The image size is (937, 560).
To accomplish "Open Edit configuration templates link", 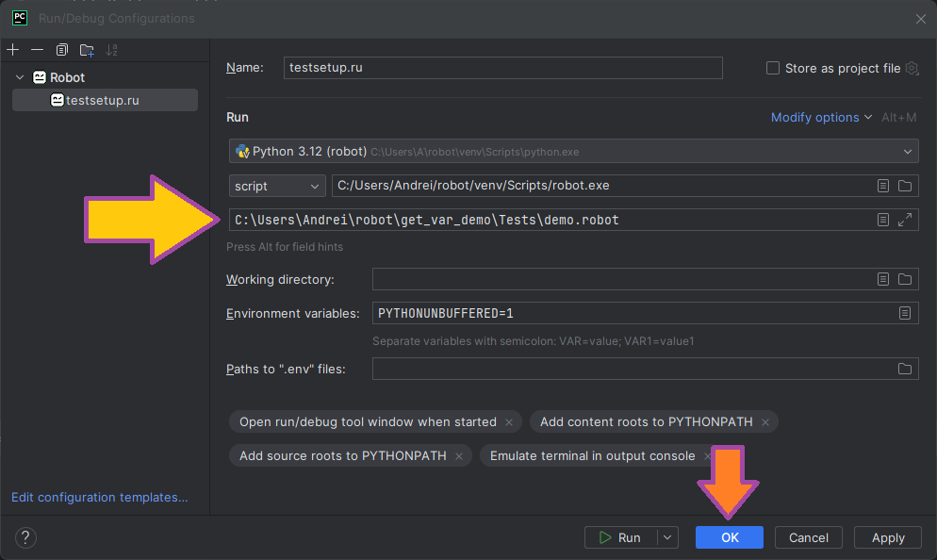I will click(100, 497).
